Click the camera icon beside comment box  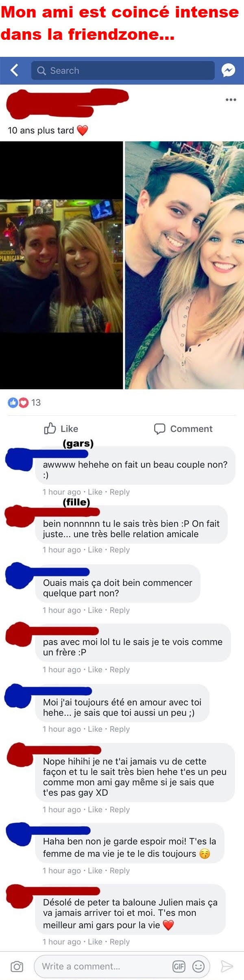pos(17,967)
